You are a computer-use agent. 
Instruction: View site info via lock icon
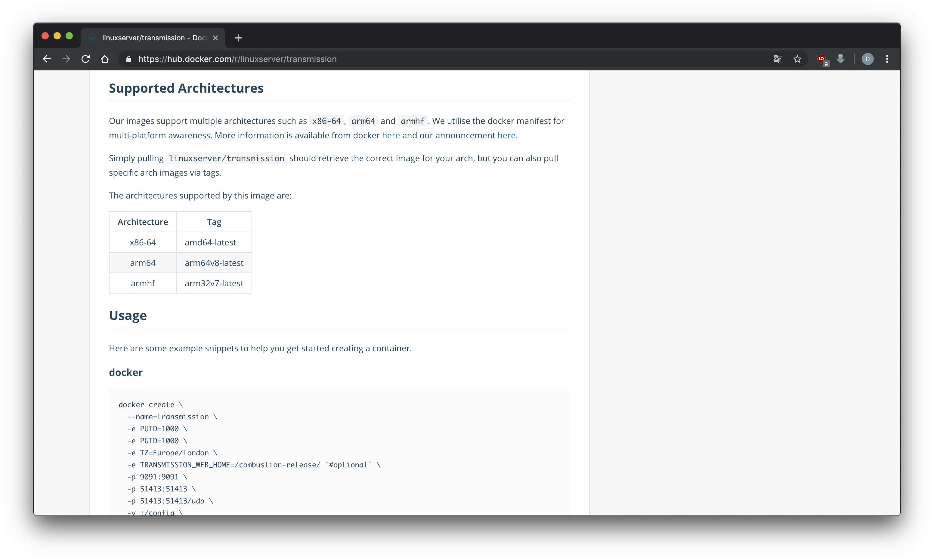coord(129,59)
